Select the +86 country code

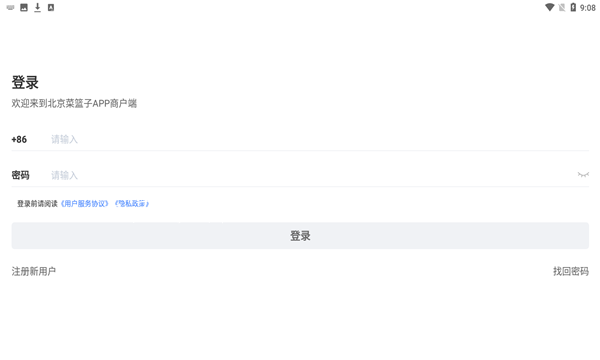19,139
